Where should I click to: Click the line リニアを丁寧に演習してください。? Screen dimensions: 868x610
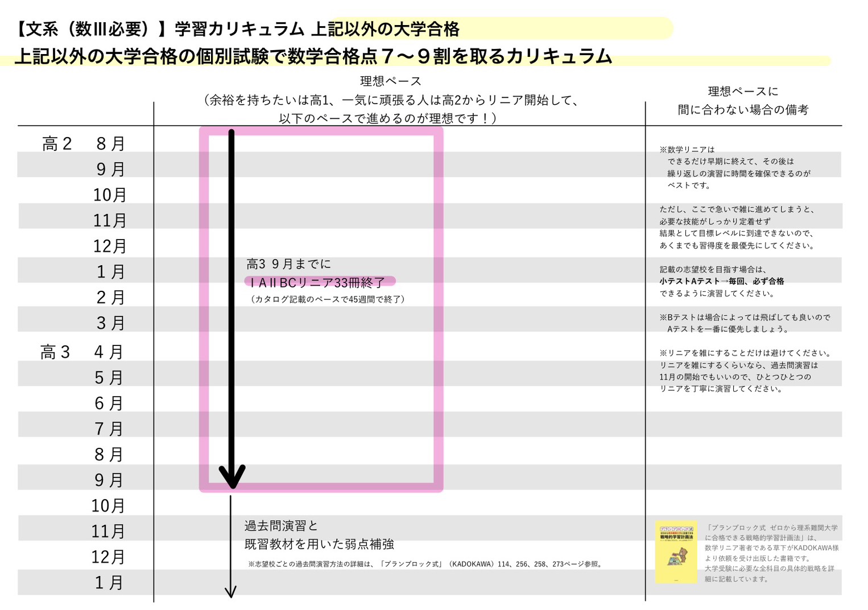[x=722, y=389]
